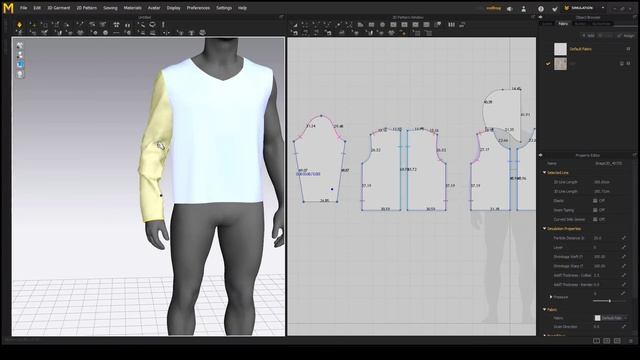
Task: Click the Assign button in Object Browser
Action: coord(626,36)
